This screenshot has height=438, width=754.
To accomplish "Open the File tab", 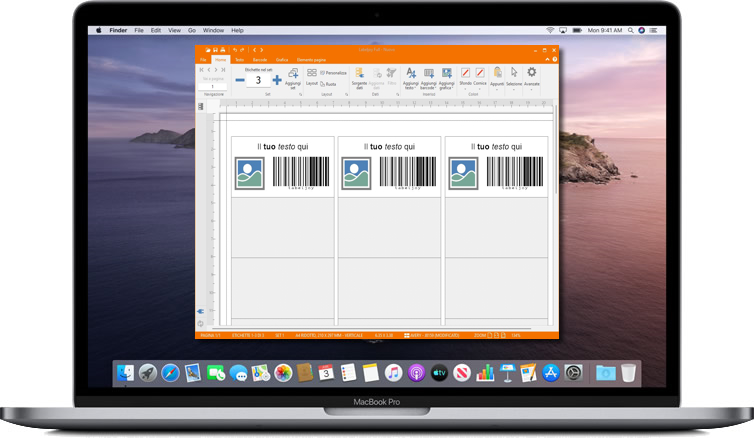I will 203,60.
